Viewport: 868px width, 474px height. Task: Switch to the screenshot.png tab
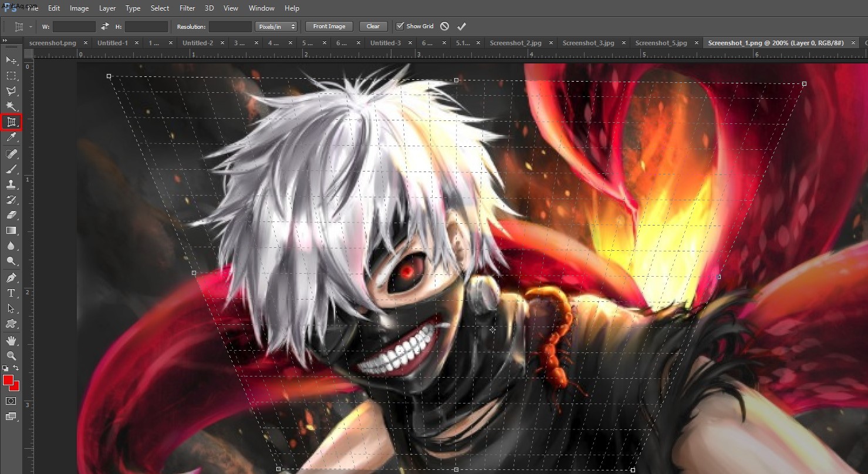tap(53, 43)
